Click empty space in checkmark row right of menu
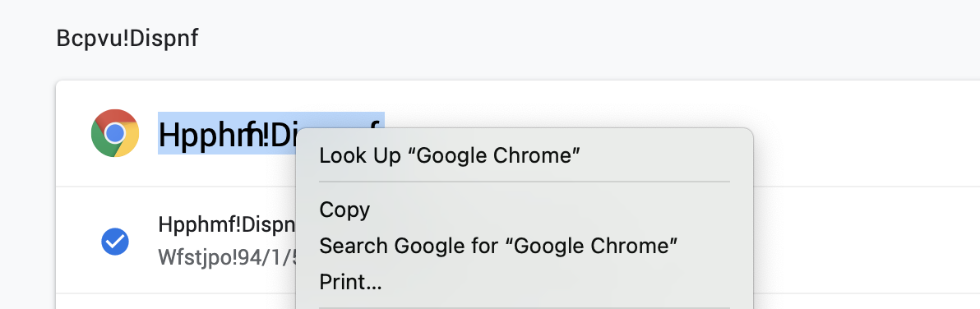This screenshot has height=309, width=980. (862, 240)
